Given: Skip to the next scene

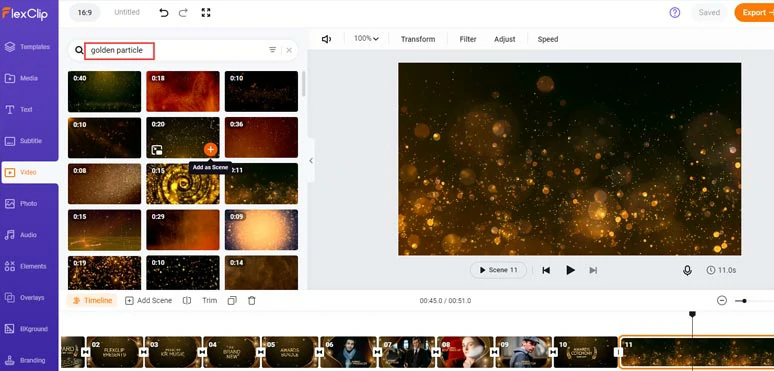Looking at the screenshot, I should tap(593, 270).
